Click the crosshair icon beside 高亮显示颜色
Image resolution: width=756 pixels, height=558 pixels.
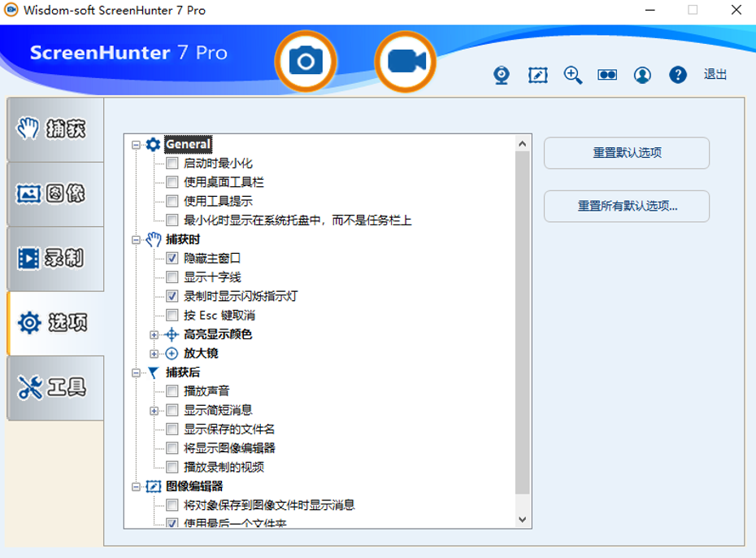172,334
